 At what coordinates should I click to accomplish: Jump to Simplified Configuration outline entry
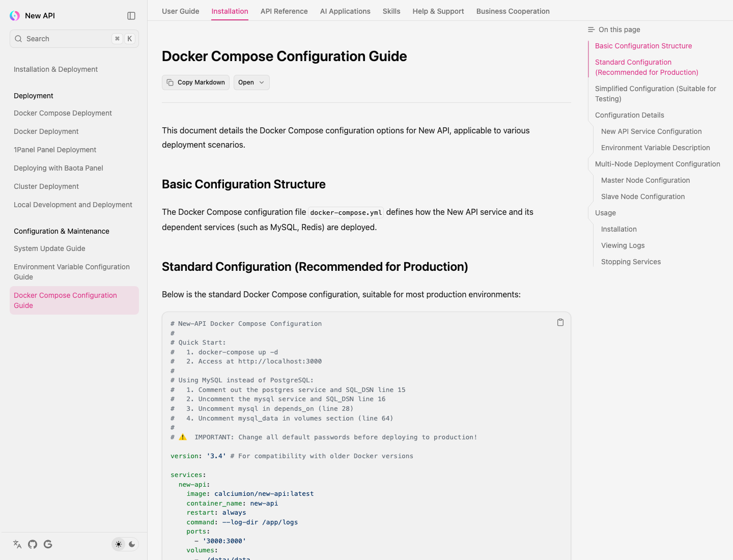click(x=656, y=94)
